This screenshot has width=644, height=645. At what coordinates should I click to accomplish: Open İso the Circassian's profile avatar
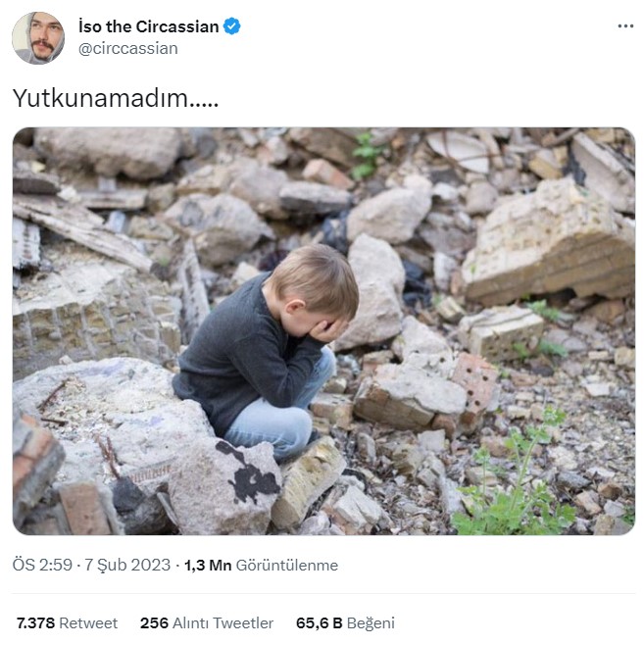point(38,38)
